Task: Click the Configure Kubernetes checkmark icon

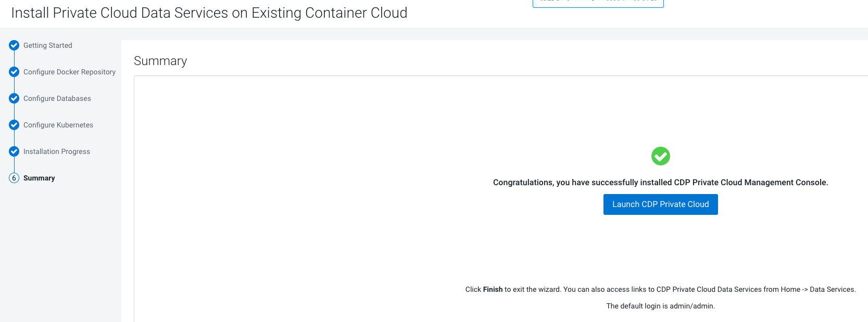Action: [x=14, y=125]
